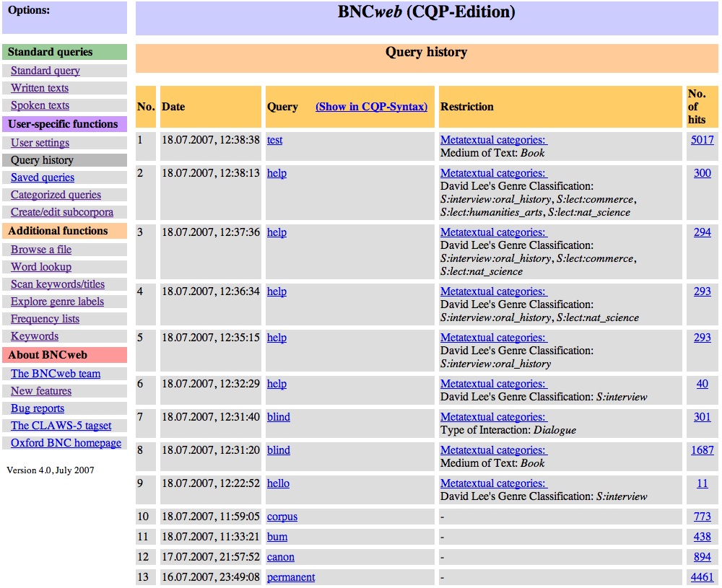Open 5017 hits result for test
Screen dimensions: 722x588
coord(702,140)
